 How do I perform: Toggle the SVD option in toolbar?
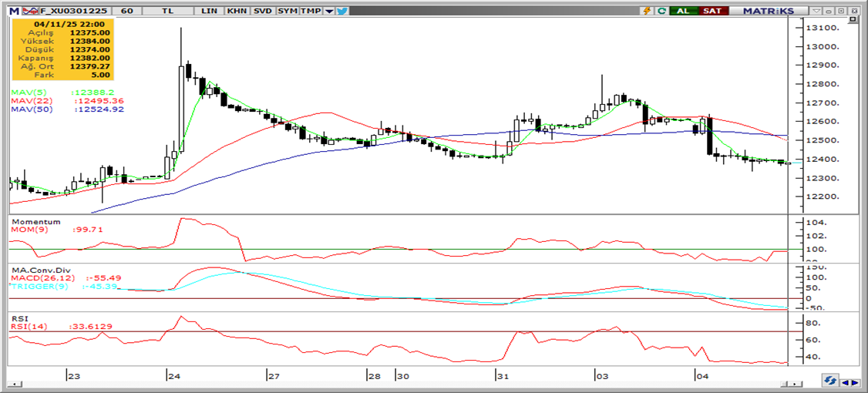coord(262,11)
